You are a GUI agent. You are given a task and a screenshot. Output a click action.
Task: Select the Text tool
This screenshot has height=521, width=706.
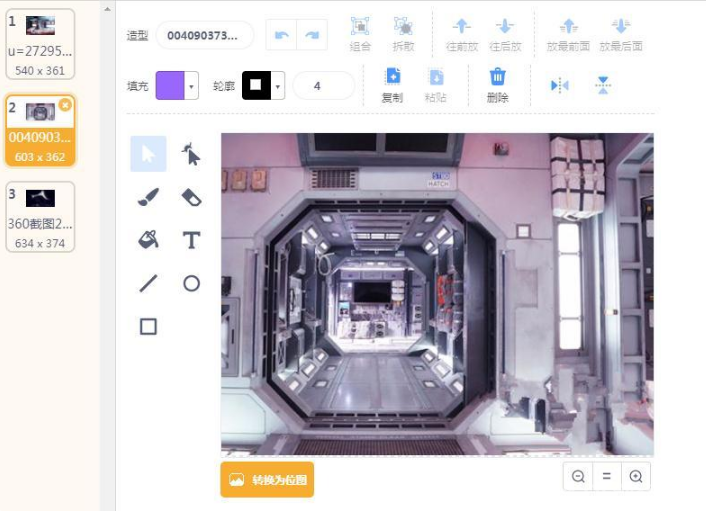pos(191,240)
